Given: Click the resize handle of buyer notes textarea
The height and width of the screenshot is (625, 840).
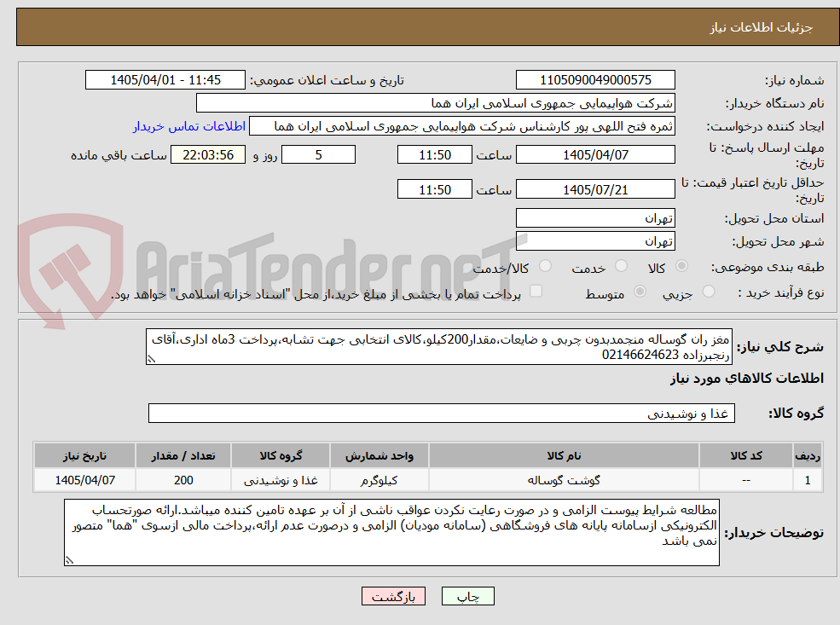Looking at the screenshot, I should tap(69, 560).
